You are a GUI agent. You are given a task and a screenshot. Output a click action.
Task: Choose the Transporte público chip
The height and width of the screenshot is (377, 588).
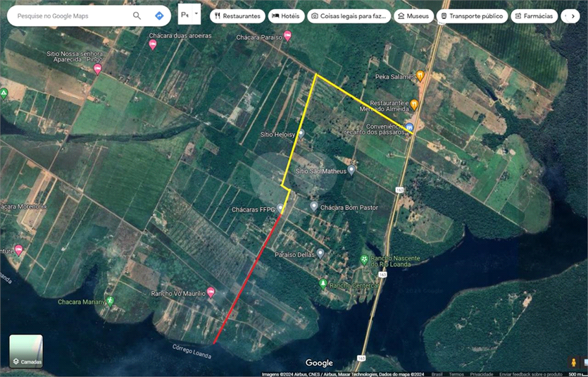pos(470,16)
